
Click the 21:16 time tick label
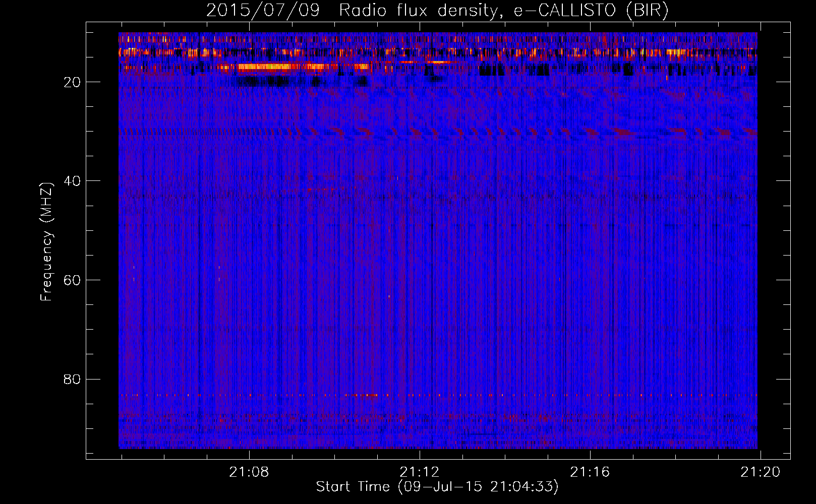point(590,472)
